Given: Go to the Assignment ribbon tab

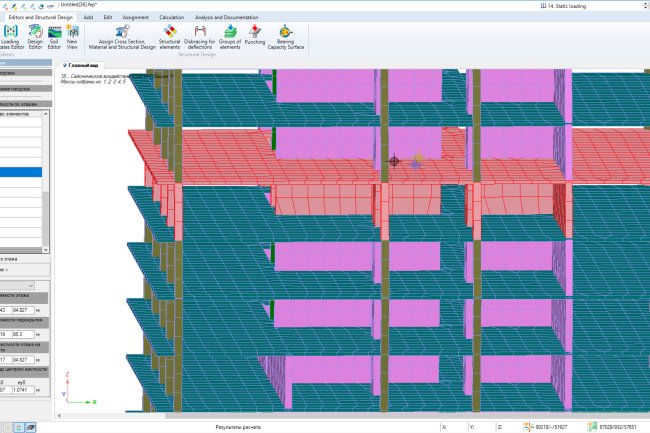Looking at the screenshot, I should coord(135,17).
